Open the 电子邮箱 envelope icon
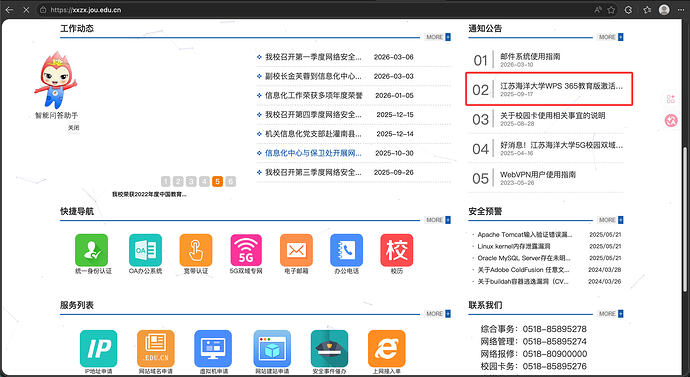The image size is (690, 377). click(x=296, y=250)
